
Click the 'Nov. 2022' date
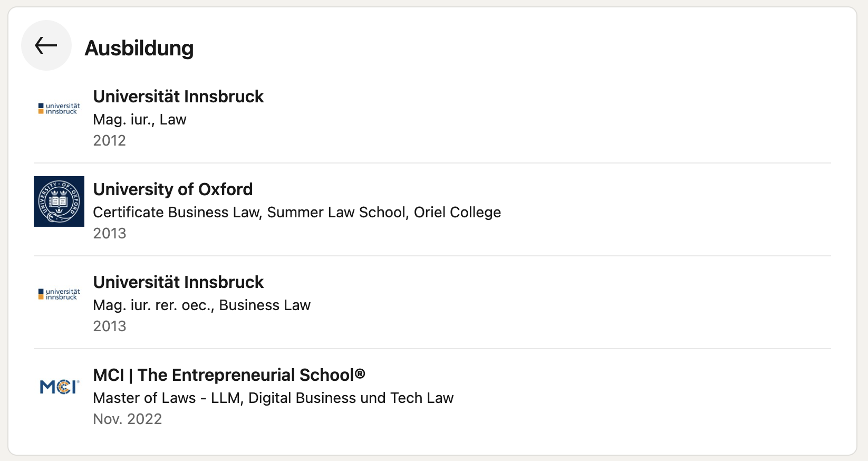[128, 419]
